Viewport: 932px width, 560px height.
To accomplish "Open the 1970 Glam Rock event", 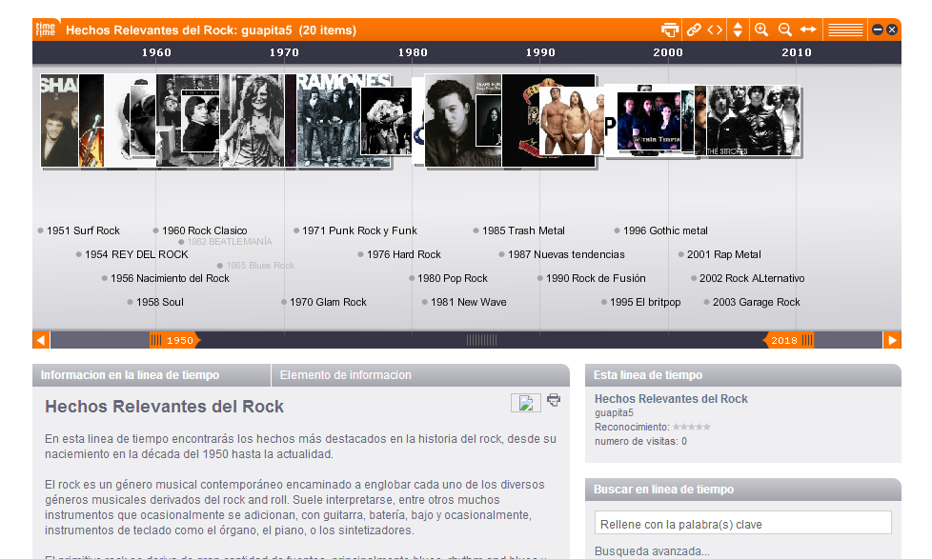I will [x=324, y=302].
